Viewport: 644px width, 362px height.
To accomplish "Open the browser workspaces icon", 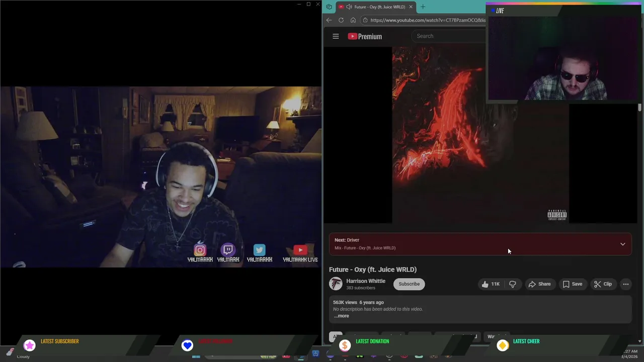I will [x=329, y=7].
